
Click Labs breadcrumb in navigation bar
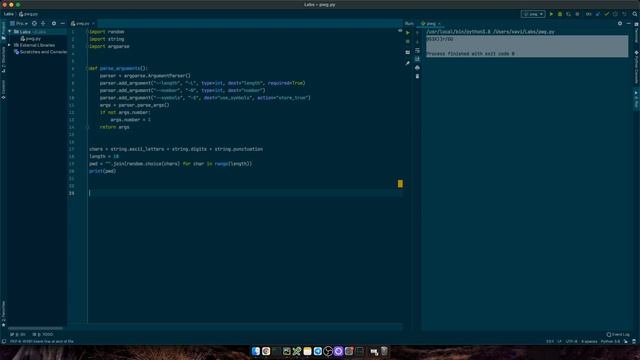(9, 14)
